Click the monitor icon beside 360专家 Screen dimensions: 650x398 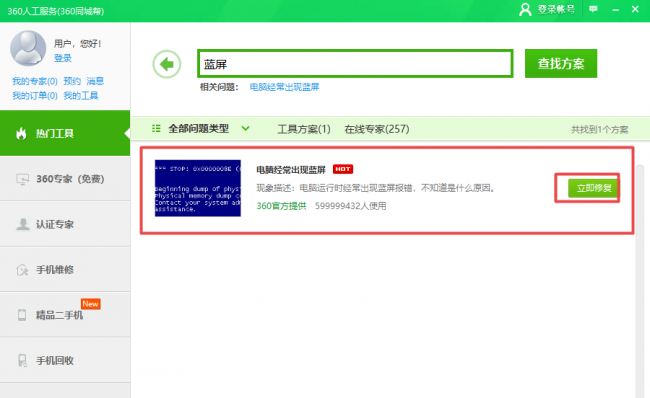[x=22, y=179]
